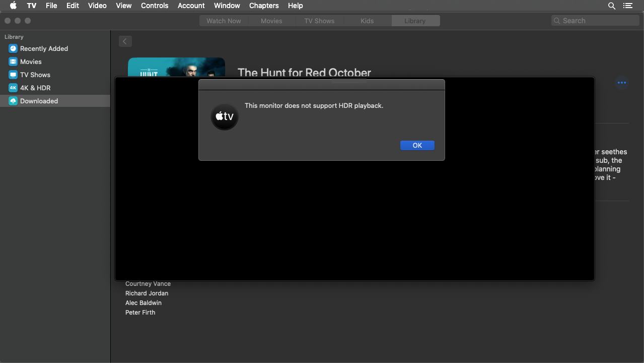Viewport: 644px width, 363px height.
Task: Dismiss the HDR warning with OK
Action: (x=417, y=145)
